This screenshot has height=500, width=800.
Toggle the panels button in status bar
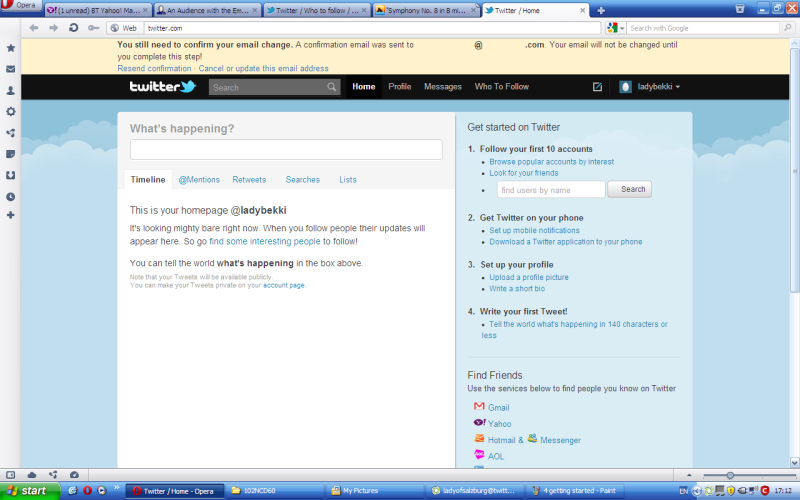[x=10, y=474]
